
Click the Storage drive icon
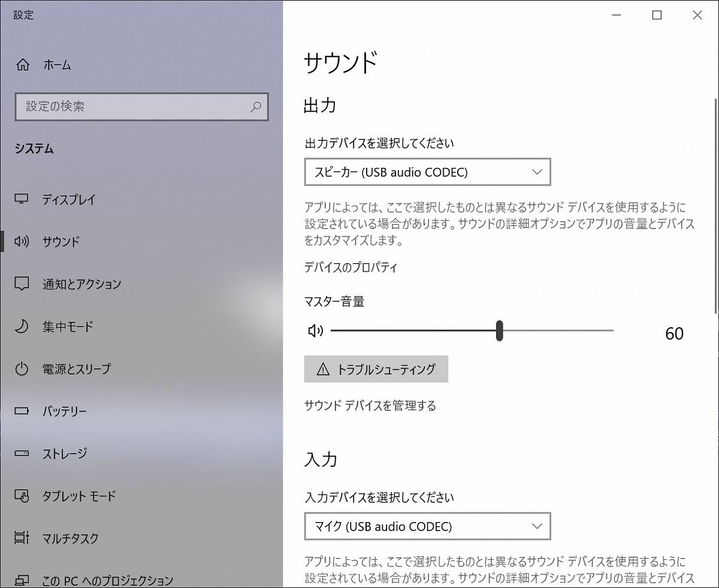[x=22, y=454]
